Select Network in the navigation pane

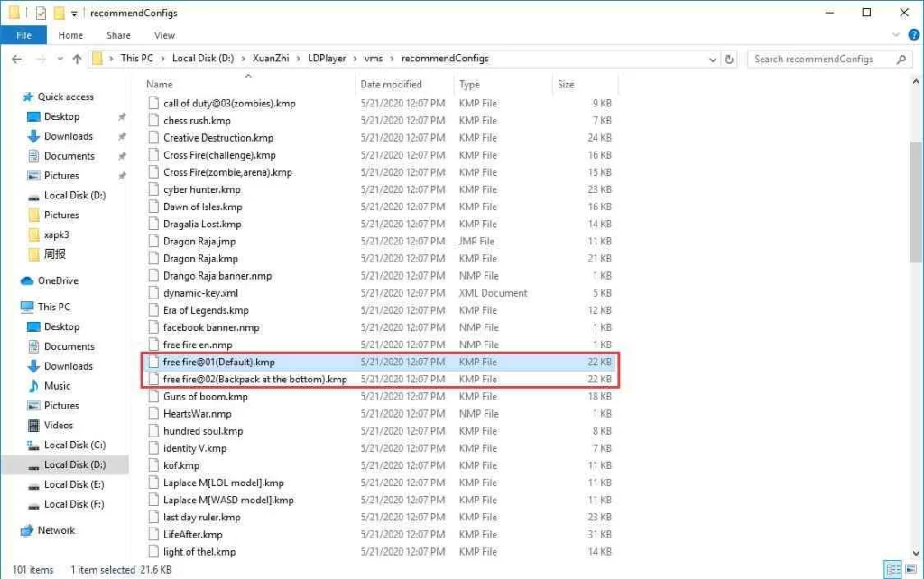pyautogui.click(x=56, y=530)
